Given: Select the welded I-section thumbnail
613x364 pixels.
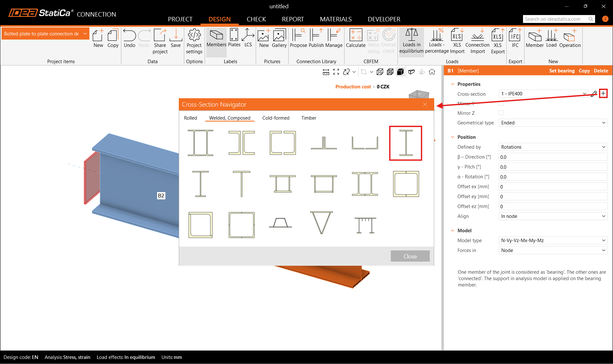Looking at the screenshot, I should 405,143.
